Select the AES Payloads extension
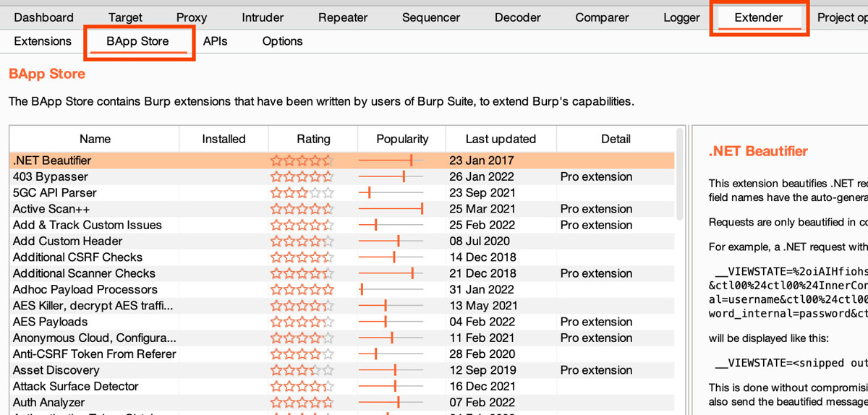The height and width of the screenshot is (415, 868). 342,322
